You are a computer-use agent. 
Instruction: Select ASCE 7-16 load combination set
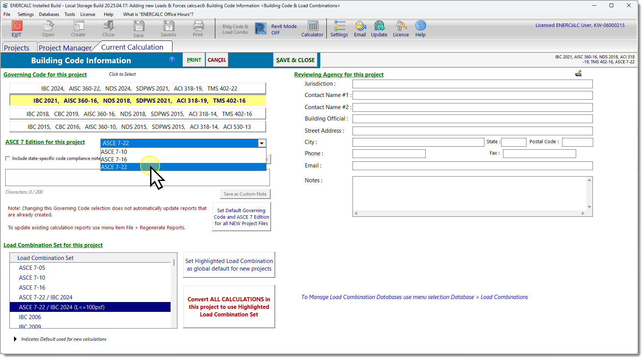click(90, 288)
